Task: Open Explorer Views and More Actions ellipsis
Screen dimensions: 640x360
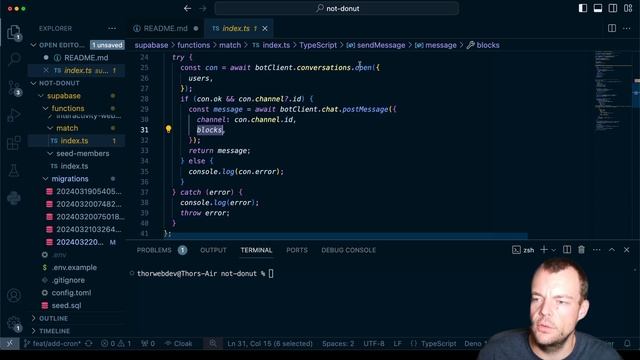Action: click(112, 28)
